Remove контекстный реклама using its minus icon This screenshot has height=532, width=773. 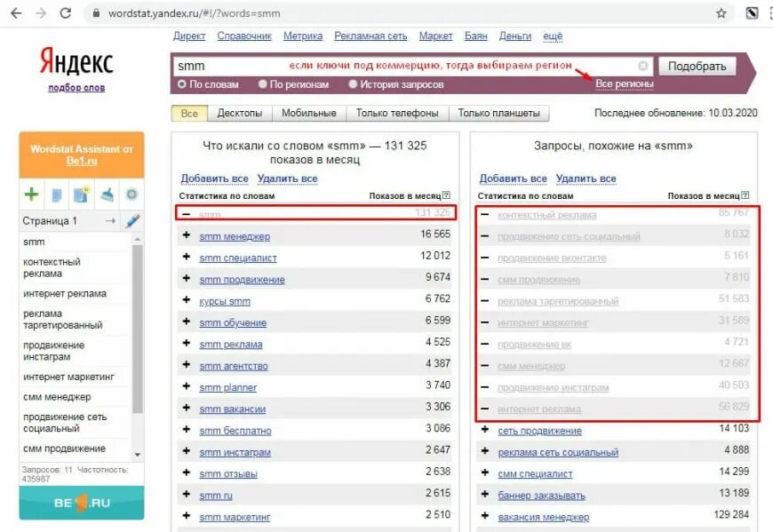[x=485, y=214]
